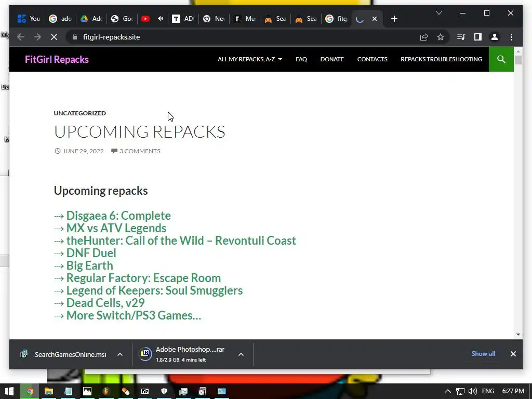View site information lock icon

75,37
